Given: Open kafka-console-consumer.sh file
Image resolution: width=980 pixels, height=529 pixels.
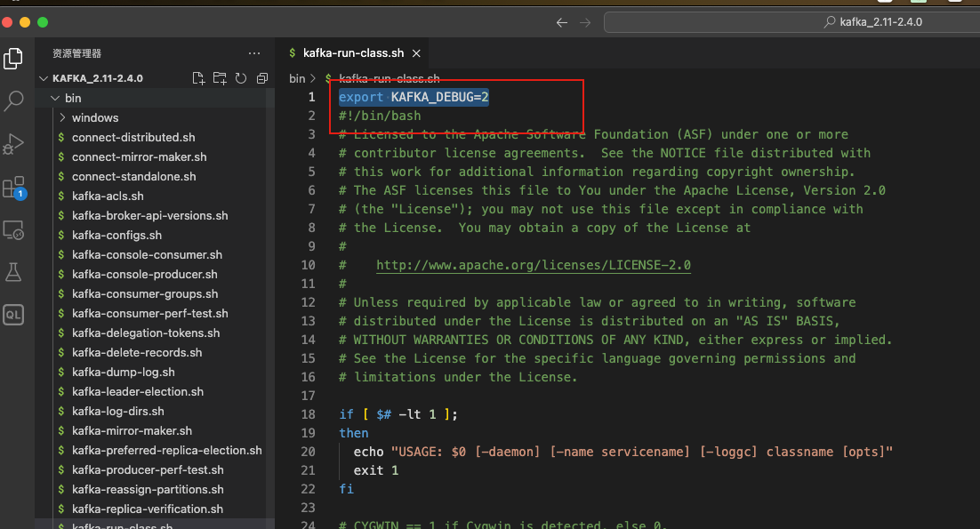Looking at the screenshot, I should [x=147, y=255].
